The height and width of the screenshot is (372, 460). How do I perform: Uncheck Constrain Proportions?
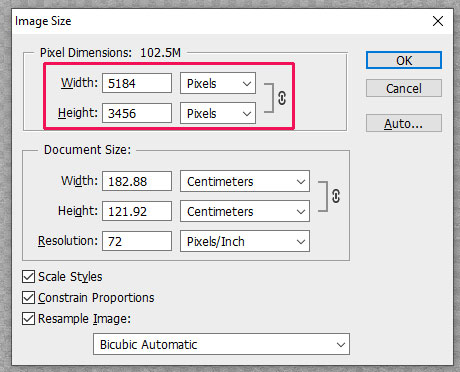click(x=28, y=298)
